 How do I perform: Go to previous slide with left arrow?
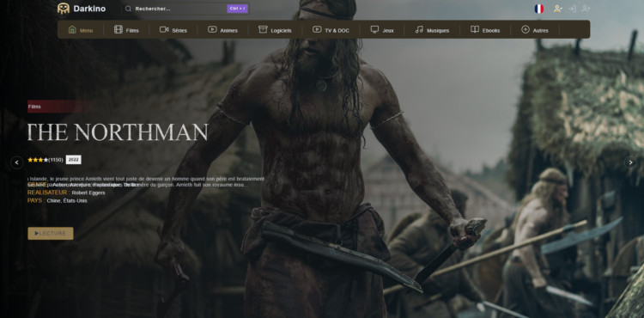(17, 162)
